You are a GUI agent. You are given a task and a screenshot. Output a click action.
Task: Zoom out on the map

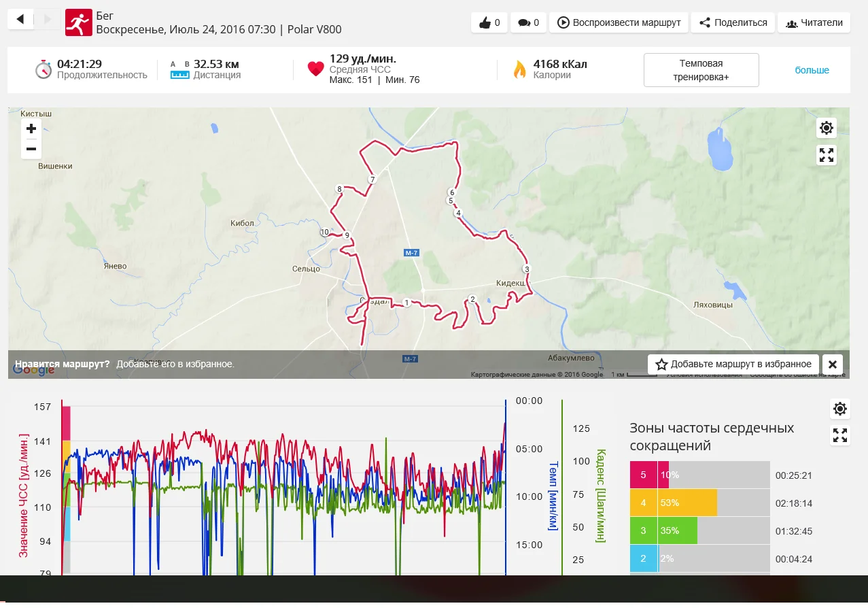(31, 149)
